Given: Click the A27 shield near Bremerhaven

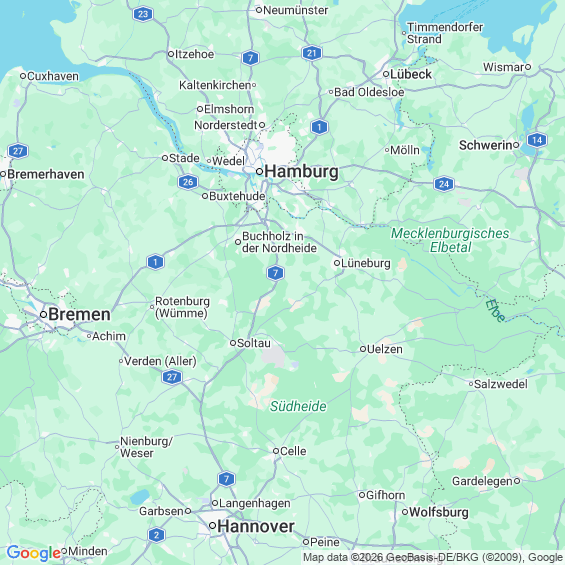Looking at the screenshot, I should tap(18, 151).
